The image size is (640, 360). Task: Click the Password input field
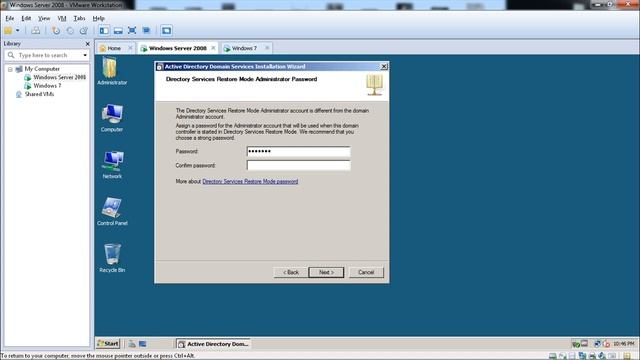point(298,151)
